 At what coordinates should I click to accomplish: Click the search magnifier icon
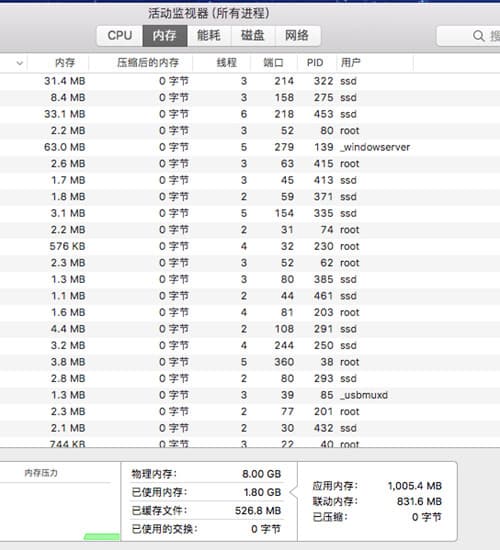(x=478, y=36)
